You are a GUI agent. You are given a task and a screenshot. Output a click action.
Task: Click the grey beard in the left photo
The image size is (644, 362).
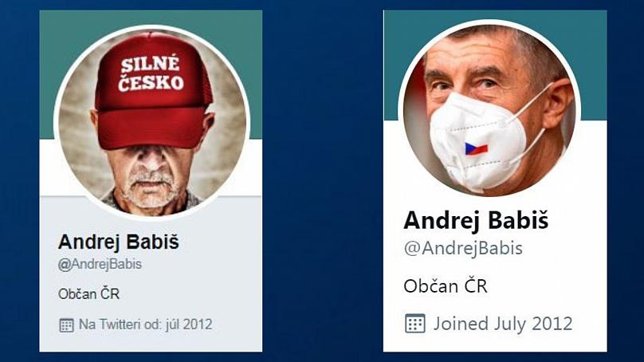tap(151, 190)
